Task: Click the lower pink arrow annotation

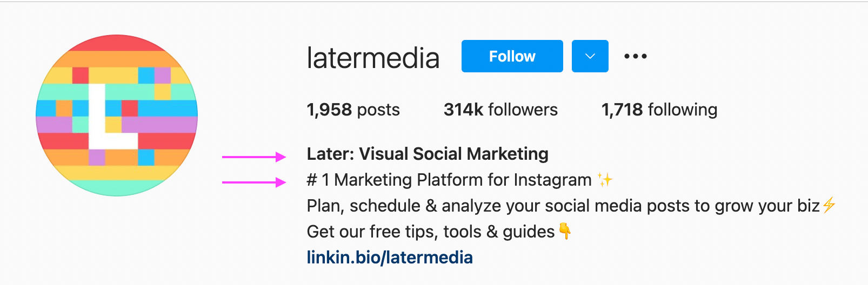Action: pyautogui.click(x=254, y=182)
